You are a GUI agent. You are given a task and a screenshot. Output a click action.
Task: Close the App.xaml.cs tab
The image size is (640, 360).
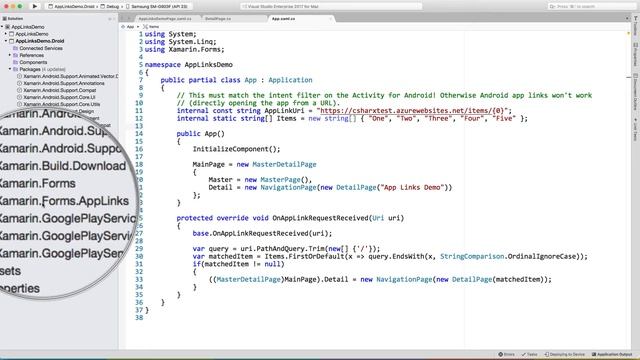pyautogui.click(x=331, y=19)
